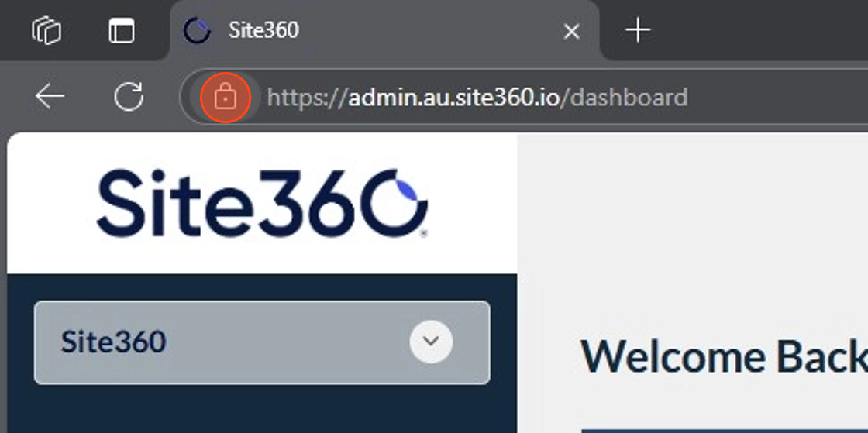Image resolution: width=868 pixels, height=433 pixels.
Task: Click the dashboard path in the URL
Action: coord(624,98)
